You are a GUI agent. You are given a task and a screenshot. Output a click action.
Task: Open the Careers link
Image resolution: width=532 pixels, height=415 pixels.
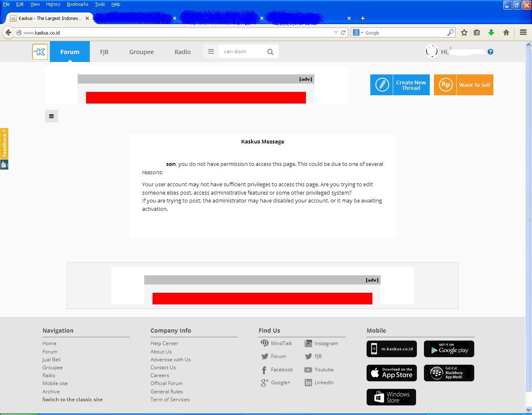coord(160,375)
